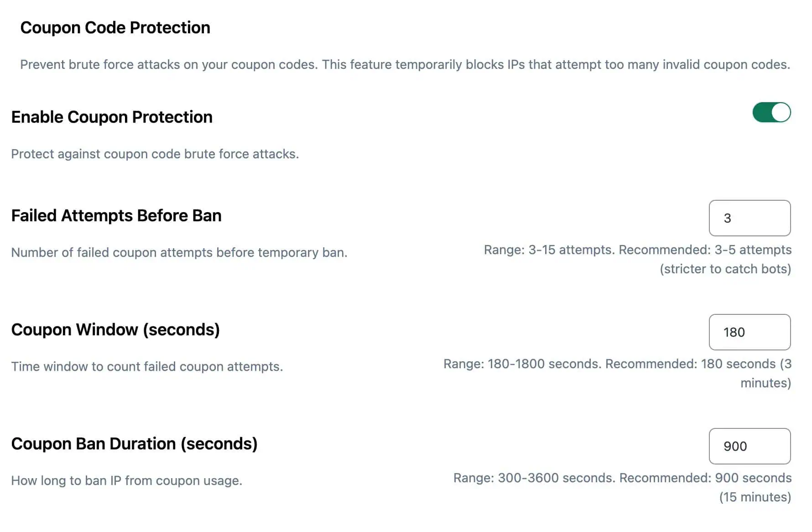Viewport: 812px width, 532px height.
Task: Click 'Protect against coupon code brute force' text
Action: click(155, 154)
